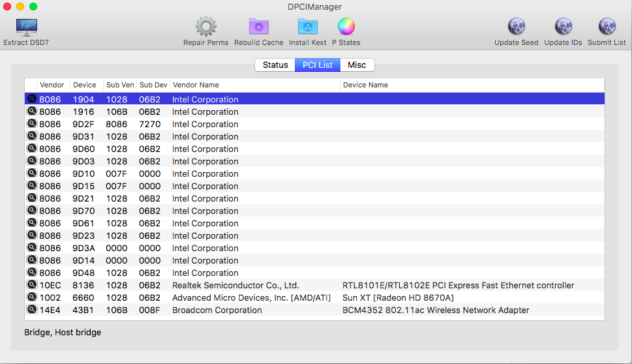Click the Submit List globe icon
The height and width of the screenshot is (364, 632).
tap(607, 27)
